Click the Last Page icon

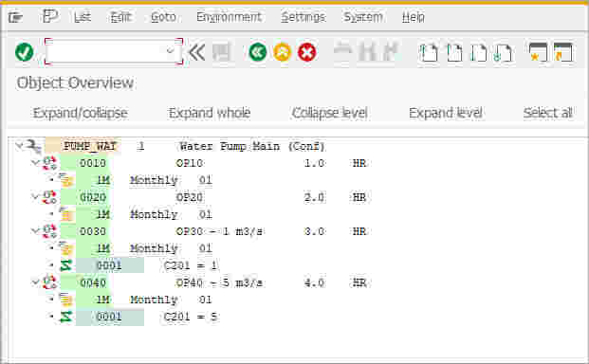[x=504, y=52]
